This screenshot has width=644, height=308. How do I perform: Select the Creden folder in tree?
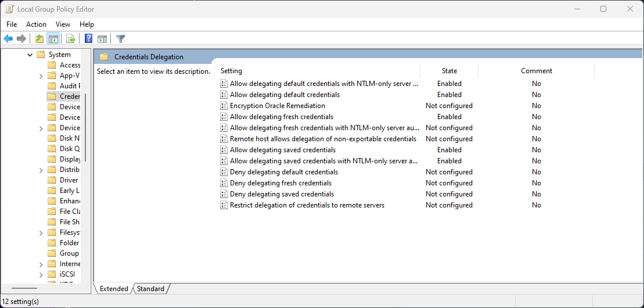(64, 96)
